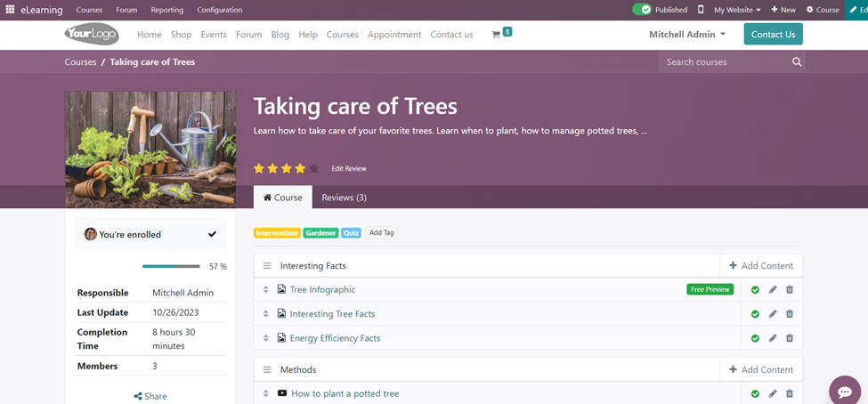
Task: Click the mobile preview phone icon
Action: click(701, 10)
